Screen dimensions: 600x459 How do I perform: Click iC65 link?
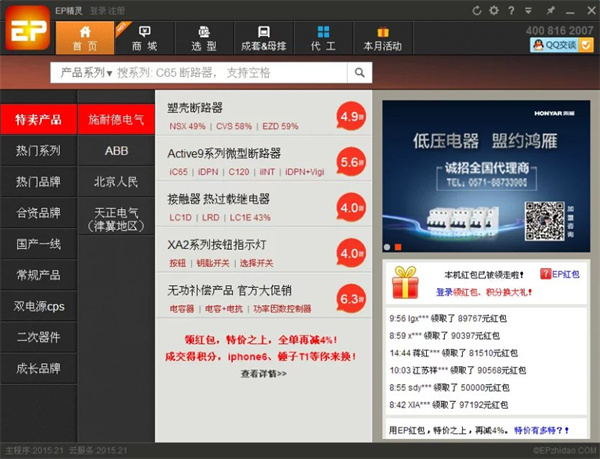[178, 172]
